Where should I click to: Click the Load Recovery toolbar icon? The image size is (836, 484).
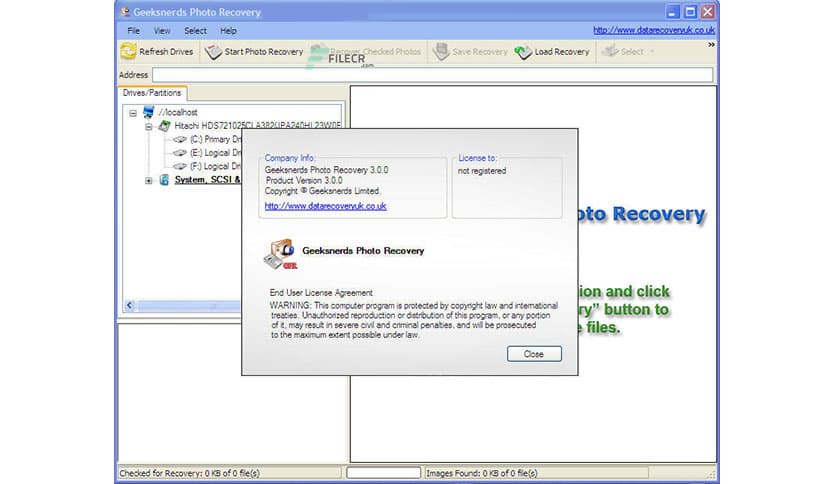click(x=523, y=52)
